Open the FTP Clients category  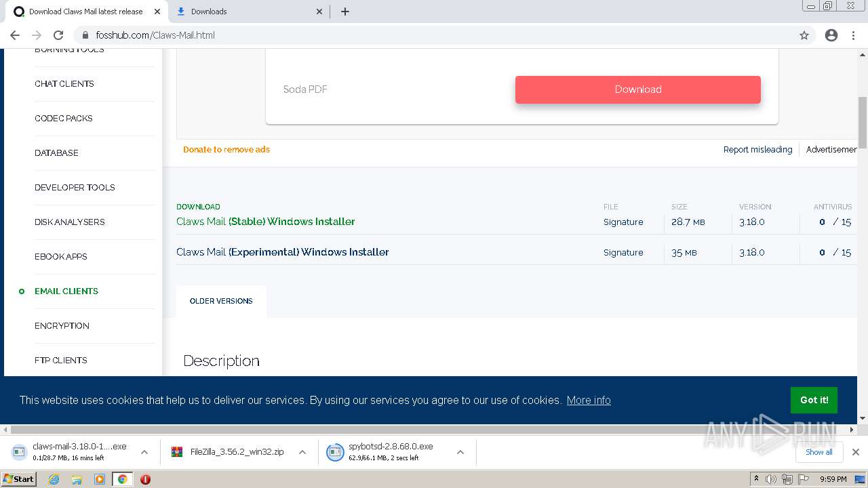point(61,361)
